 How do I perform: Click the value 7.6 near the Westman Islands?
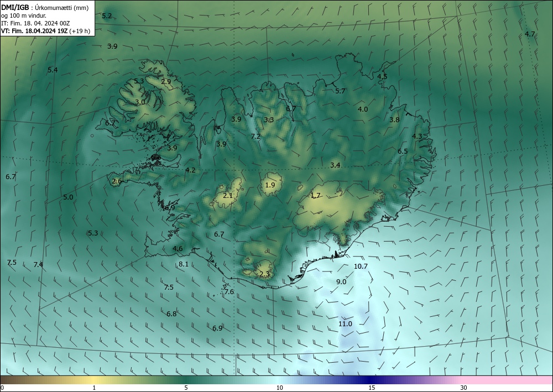tap(229, 291)
